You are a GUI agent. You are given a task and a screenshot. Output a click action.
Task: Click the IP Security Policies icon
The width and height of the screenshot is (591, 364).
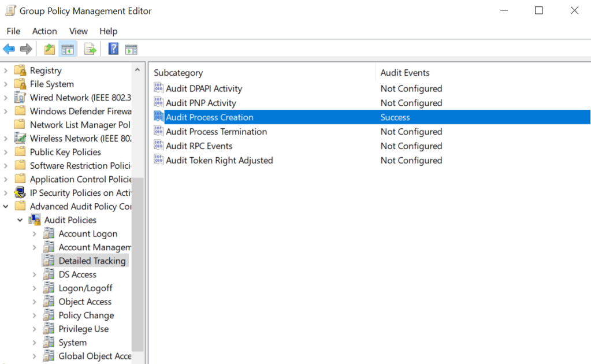[20, 193]
